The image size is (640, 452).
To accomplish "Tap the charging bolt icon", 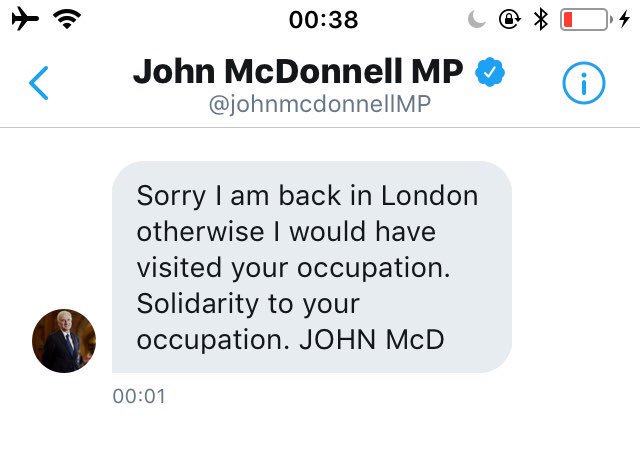I will (625, 18).
